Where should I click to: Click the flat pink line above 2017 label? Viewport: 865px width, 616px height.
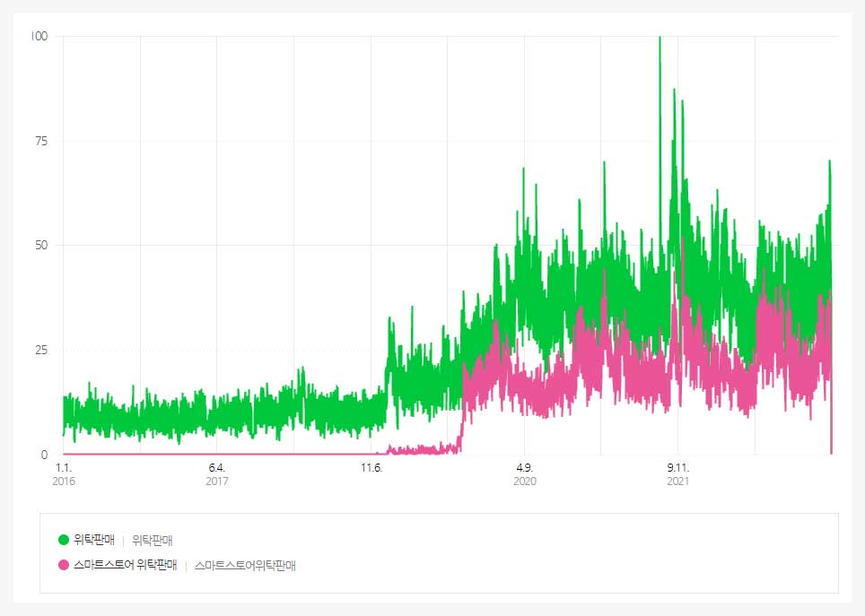(217, 454)
